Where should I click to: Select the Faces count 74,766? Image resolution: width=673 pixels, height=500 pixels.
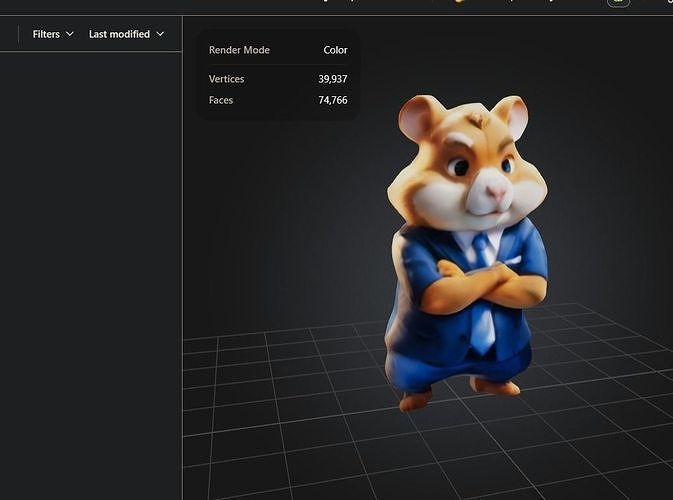click(x=333, y=100)
